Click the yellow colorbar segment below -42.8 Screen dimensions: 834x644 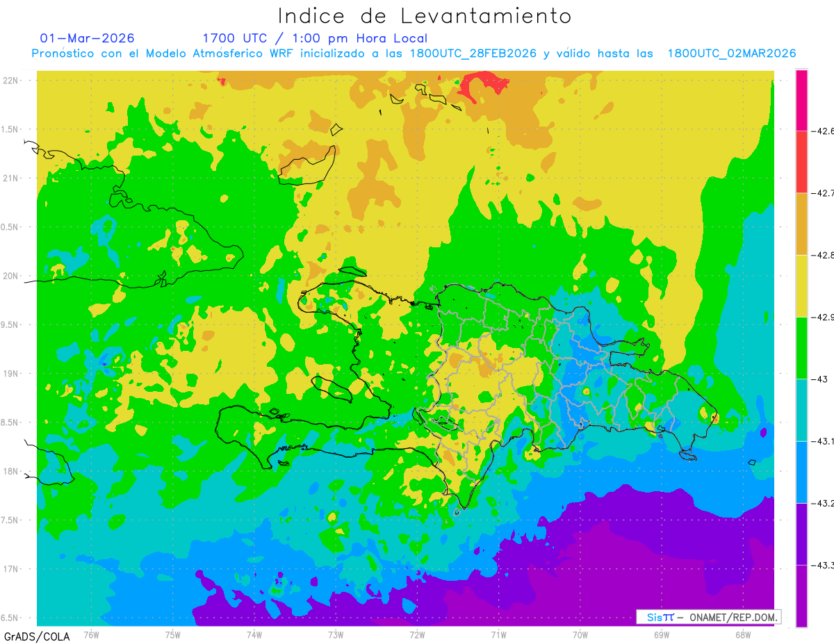(801, 286)
